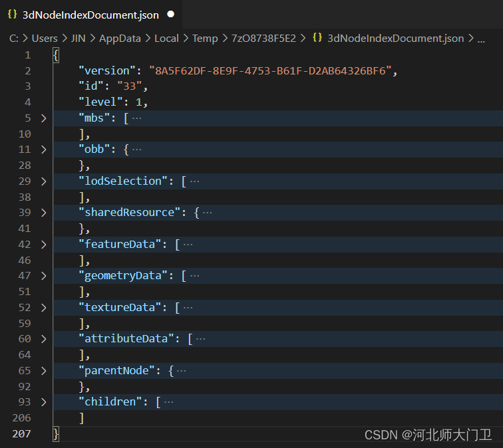Viewport: 503px width, 448px height.
Task: Click the version GUID string value
Action: click(x=271, y=70)
